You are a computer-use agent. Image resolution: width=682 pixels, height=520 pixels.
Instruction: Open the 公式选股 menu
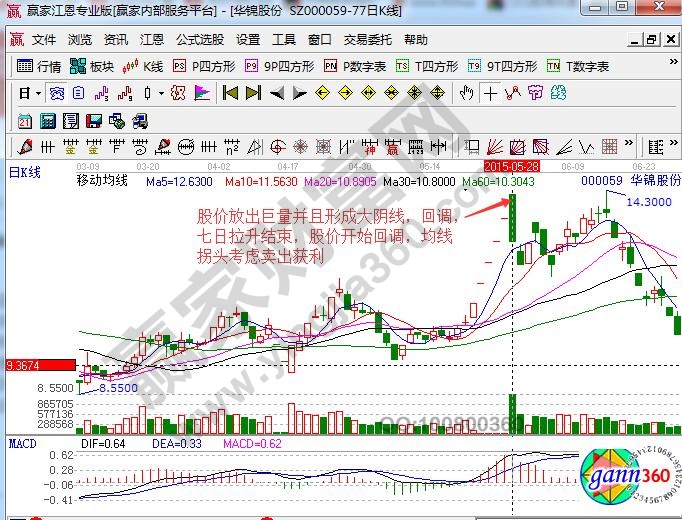[x=200, y=40]
